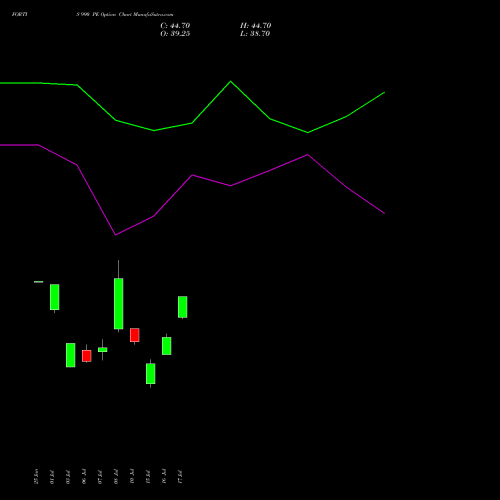The image size is (500, 500).
Task: Click the lowest trough of the purple line
Action: click(115, 235)
